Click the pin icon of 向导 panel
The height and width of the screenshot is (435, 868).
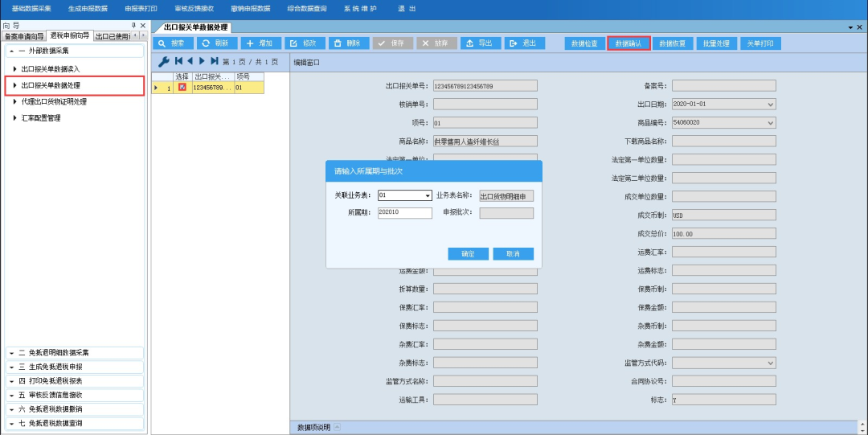[133, 26]
